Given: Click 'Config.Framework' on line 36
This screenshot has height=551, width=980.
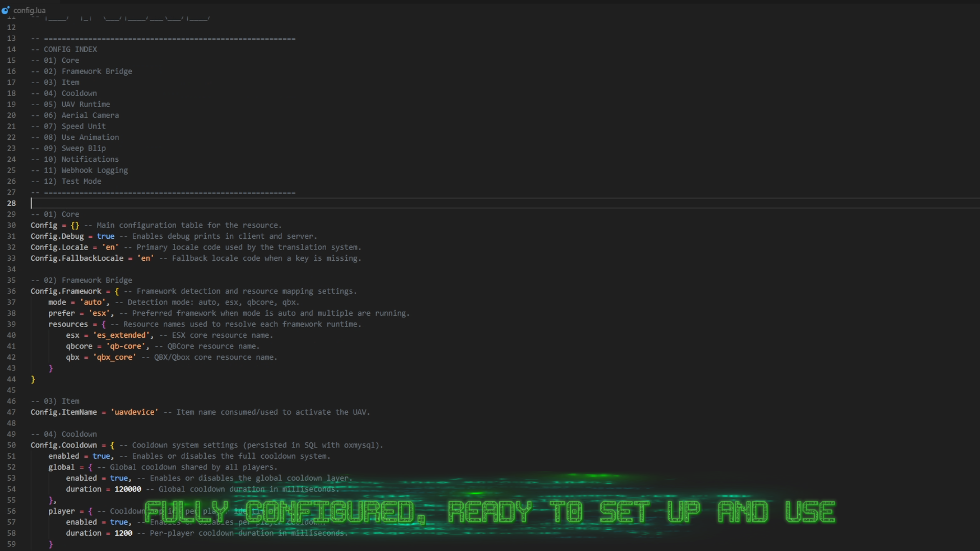Looking at the screenshot, I should point(66,291).
